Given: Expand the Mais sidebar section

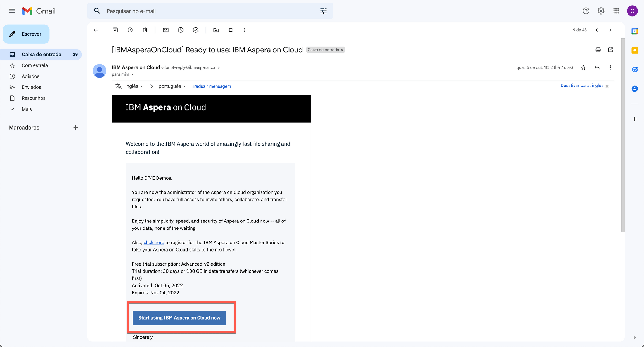Looking at the screenshot, I should [x=27, y=109].
